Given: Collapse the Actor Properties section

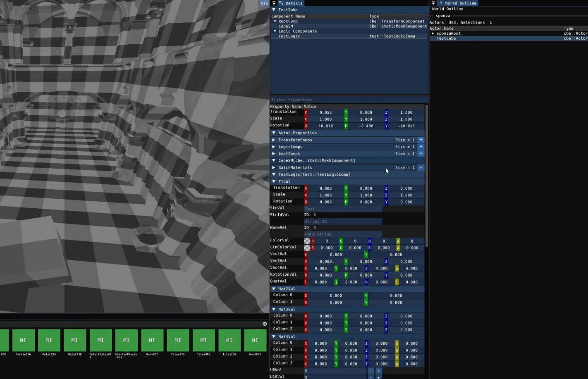Looking at the screenshot, I should [274, 133].
